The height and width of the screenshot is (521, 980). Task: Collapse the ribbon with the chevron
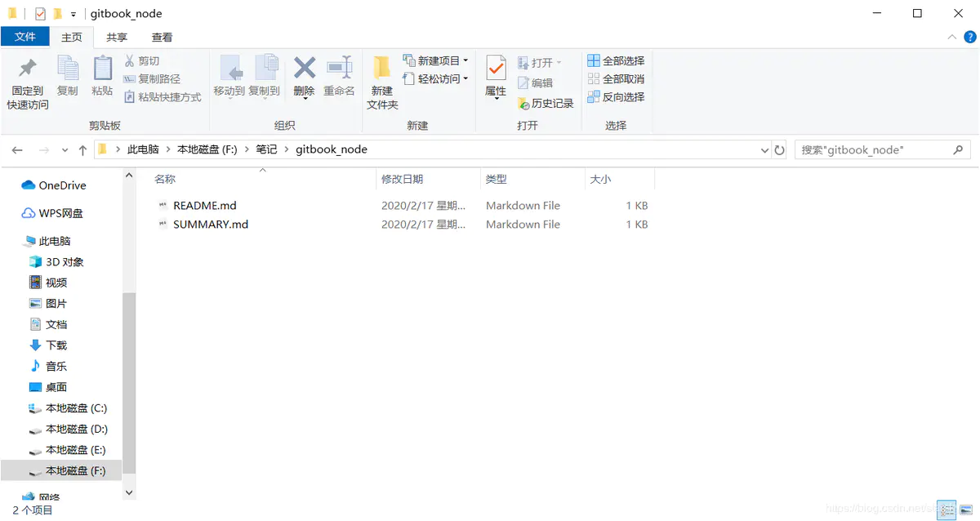[x=951, y=38]
